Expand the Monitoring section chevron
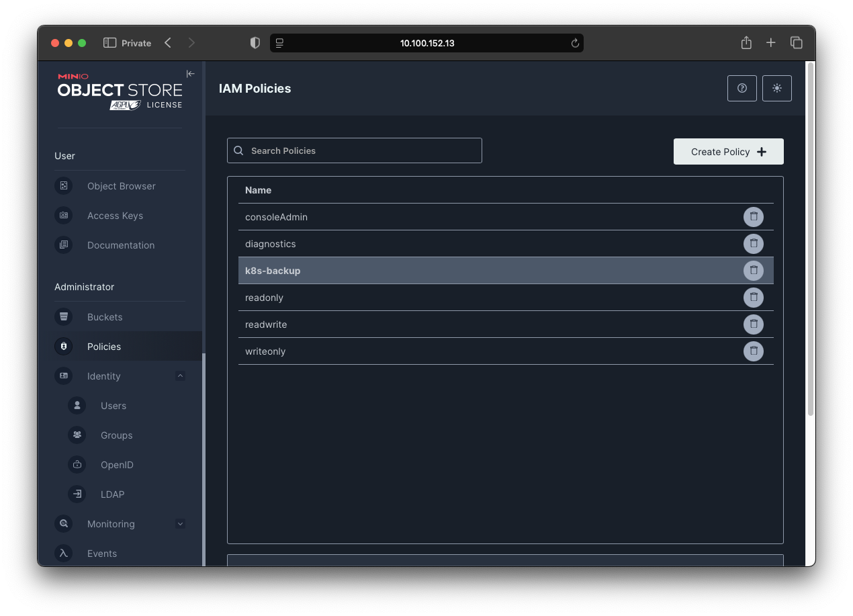The width and height of the screenshot is (853, 616). pos(180,523)
